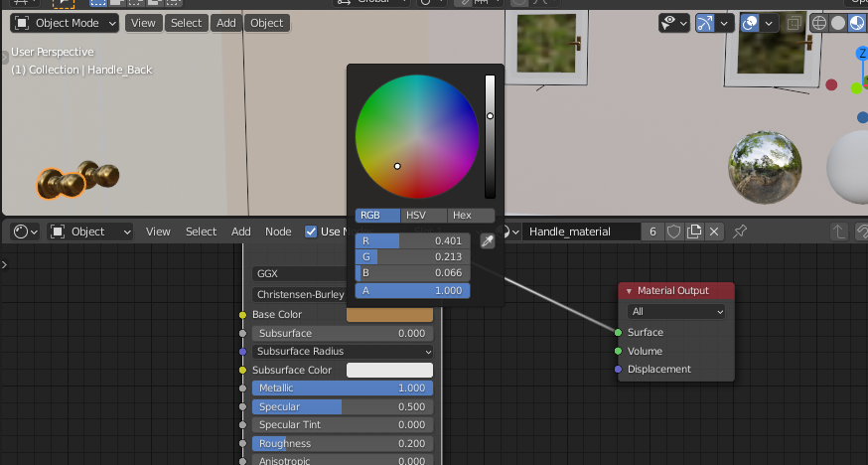Viewport: 868px width, 465px height.
Task: Toggle the viewport overlays button
Action: tap(750, 23)
